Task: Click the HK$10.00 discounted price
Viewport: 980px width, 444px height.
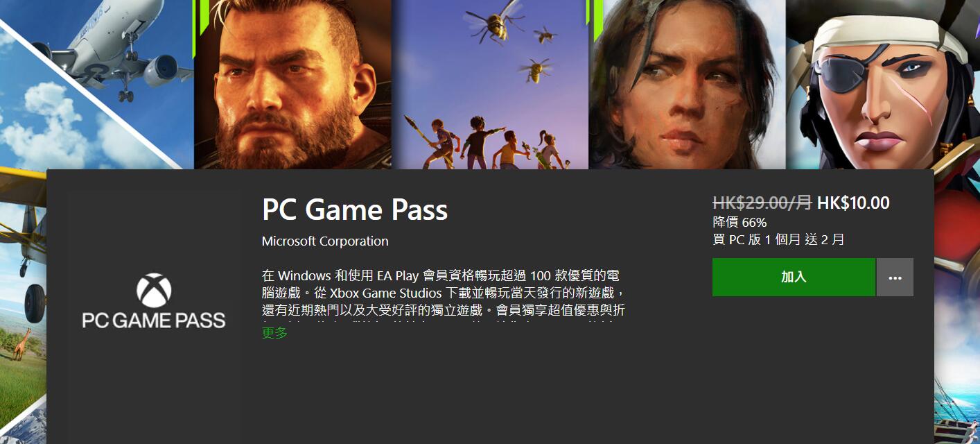Action: click(853, 203)
